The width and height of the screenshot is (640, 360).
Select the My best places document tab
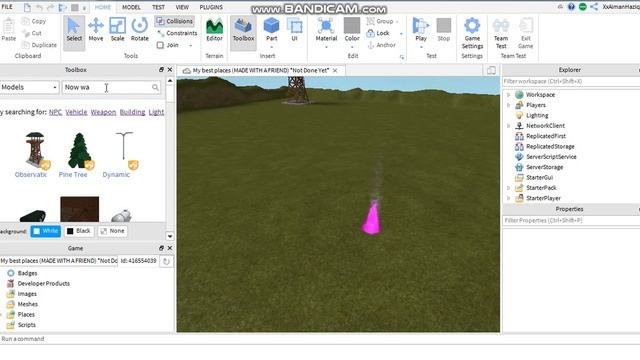[x=260, y=71]
